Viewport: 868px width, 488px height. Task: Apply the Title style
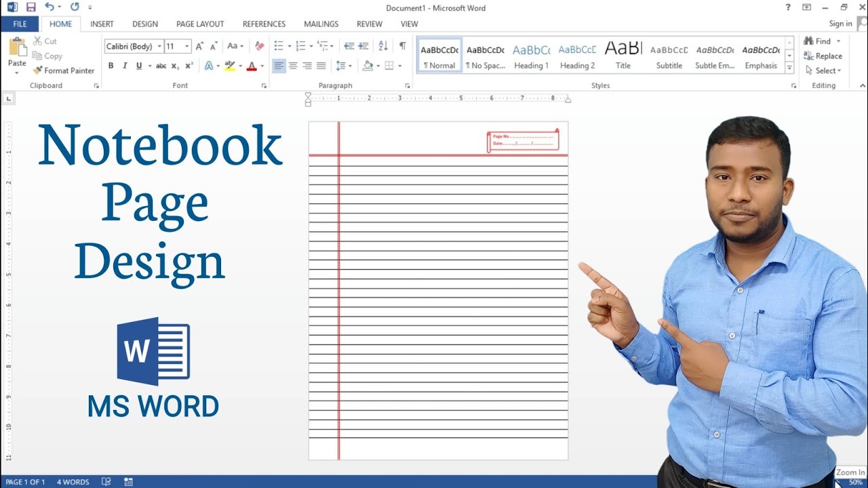pos(623,56)
